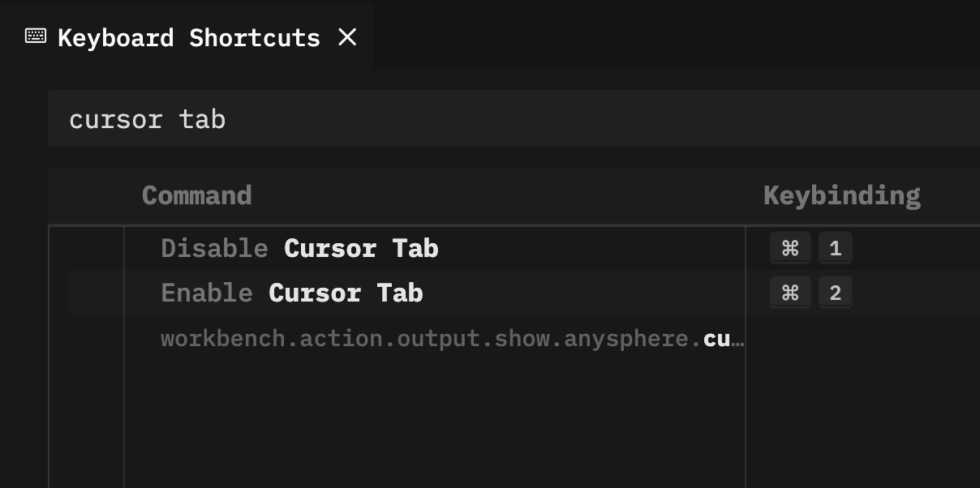980x488 pixels.
Task: Click the ⌘ key badge for Enable Cursor Tab
Action: (790, 293)
